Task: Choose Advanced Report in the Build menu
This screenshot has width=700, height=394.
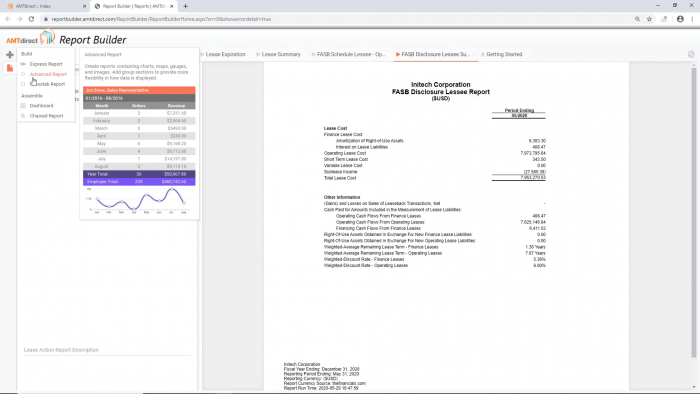Action: (x=48, y=74)
